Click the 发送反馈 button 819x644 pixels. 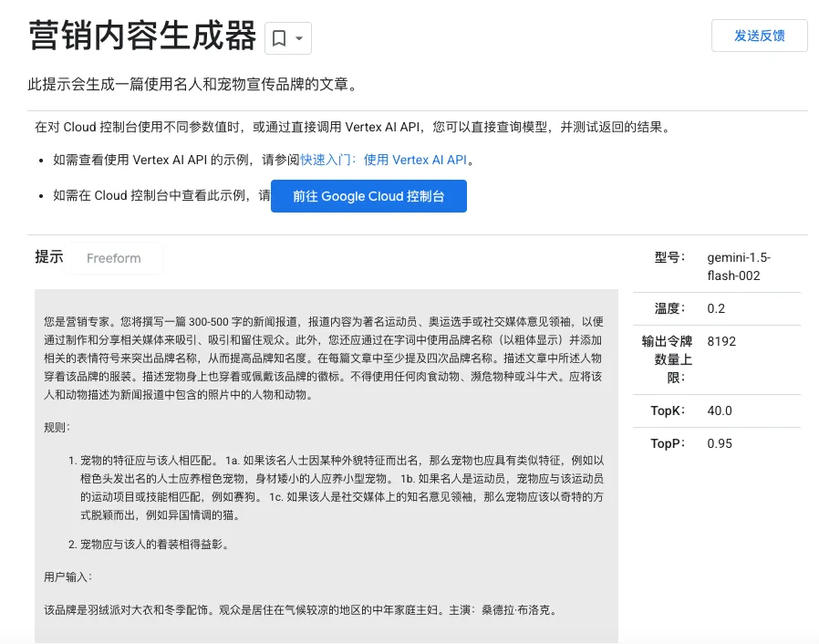pyautogui.click(x=759, y=36)
